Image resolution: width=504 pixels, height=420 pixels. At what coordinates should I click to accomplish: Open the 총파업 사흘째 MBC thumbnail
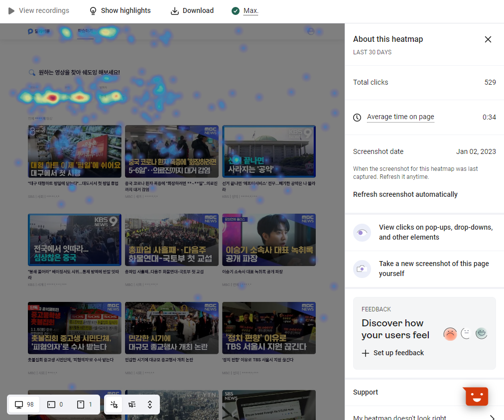[172, 240]
